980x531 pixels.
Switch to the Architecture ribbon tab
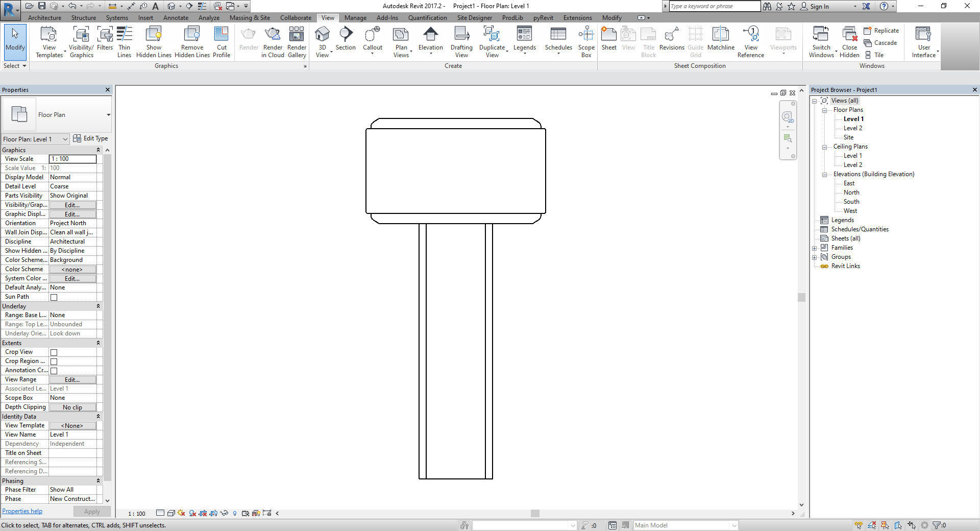tap(44, 18)
